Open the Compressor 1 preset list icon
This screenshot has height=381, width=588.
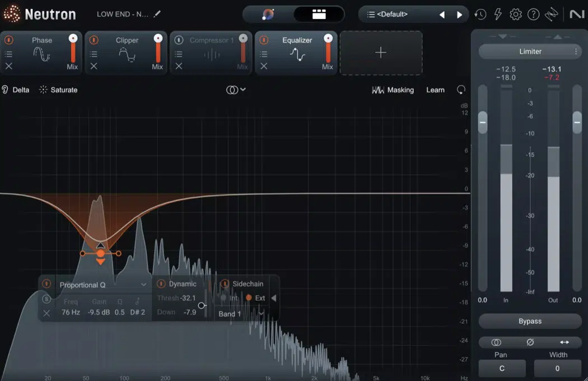[179, 54]
